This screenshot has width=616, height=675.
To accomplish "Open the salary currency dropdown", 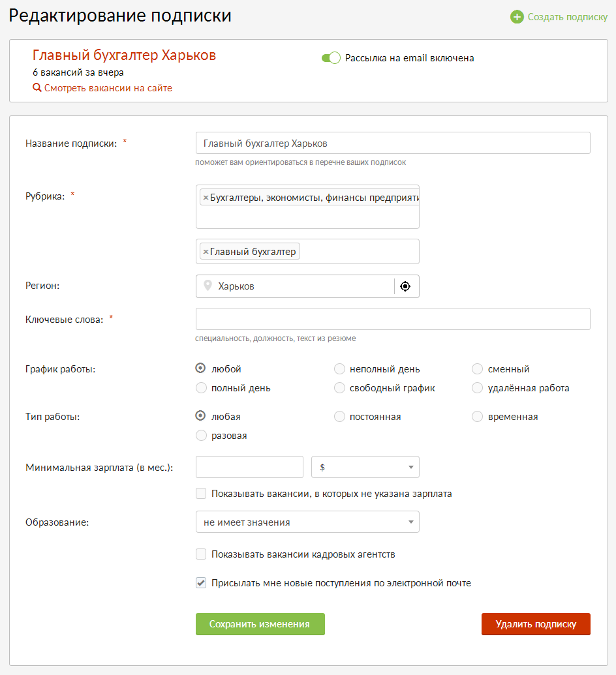I will tap(365, 467).
